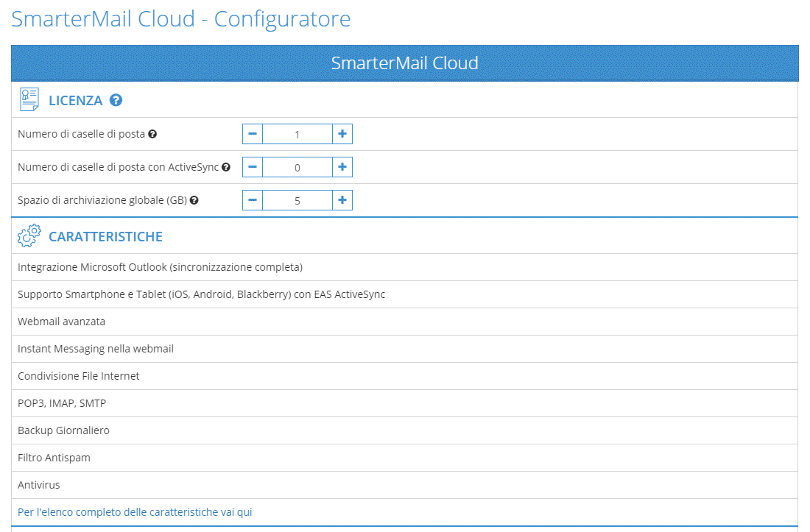Viewport: 810px width, 532px height.
Task: Select 'Numero di caselle di posta con ActiveSync' label
Action: [x=119, y=167]
